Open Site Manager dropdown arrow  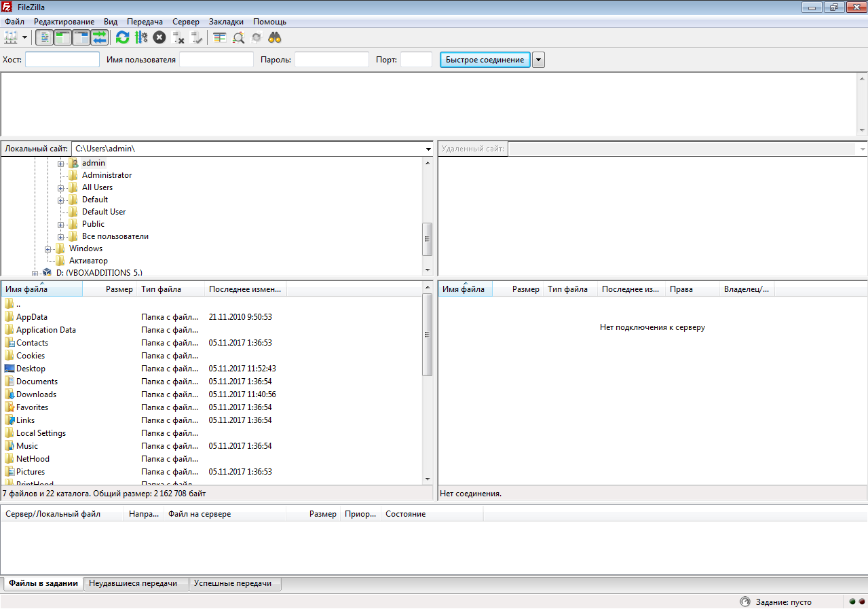[x=25, y=37]
